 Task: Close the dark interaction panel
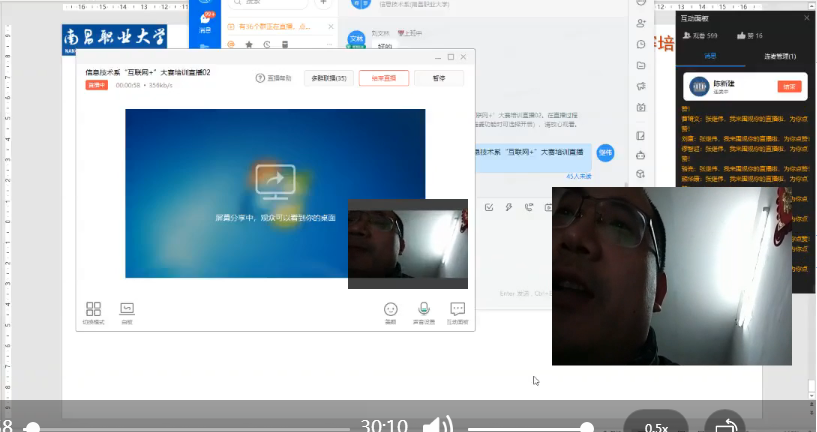[807, 18]
